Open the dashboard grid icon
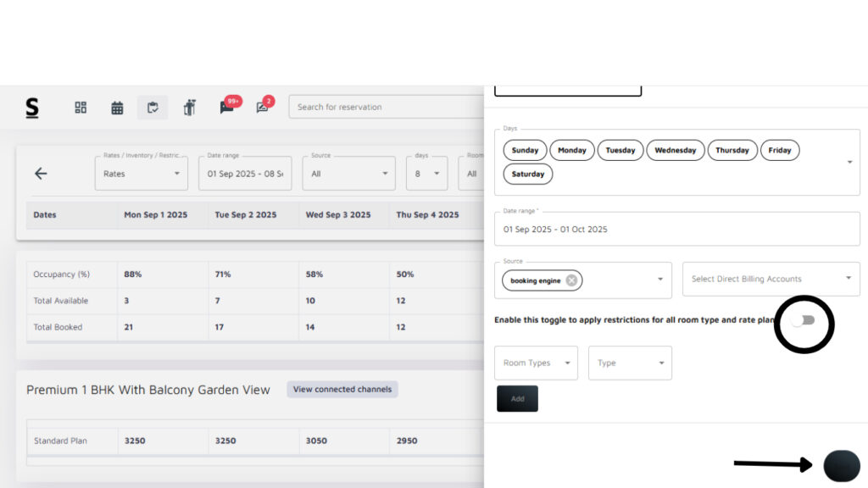This screenshot has height=488, width=868. coord(81,108)
